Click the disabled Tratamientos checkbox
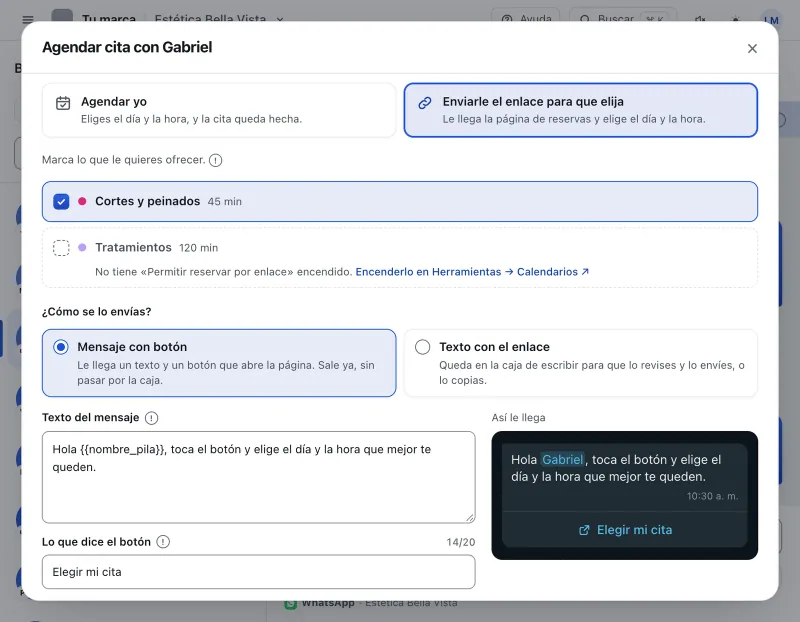 coord(61,247)
